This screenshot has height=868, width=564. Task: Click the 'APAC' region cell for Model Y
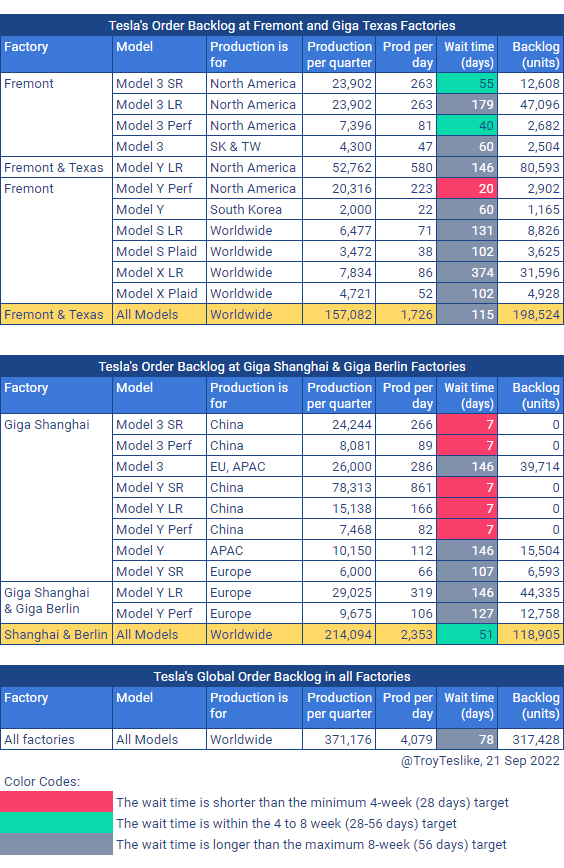click(254, 551)
